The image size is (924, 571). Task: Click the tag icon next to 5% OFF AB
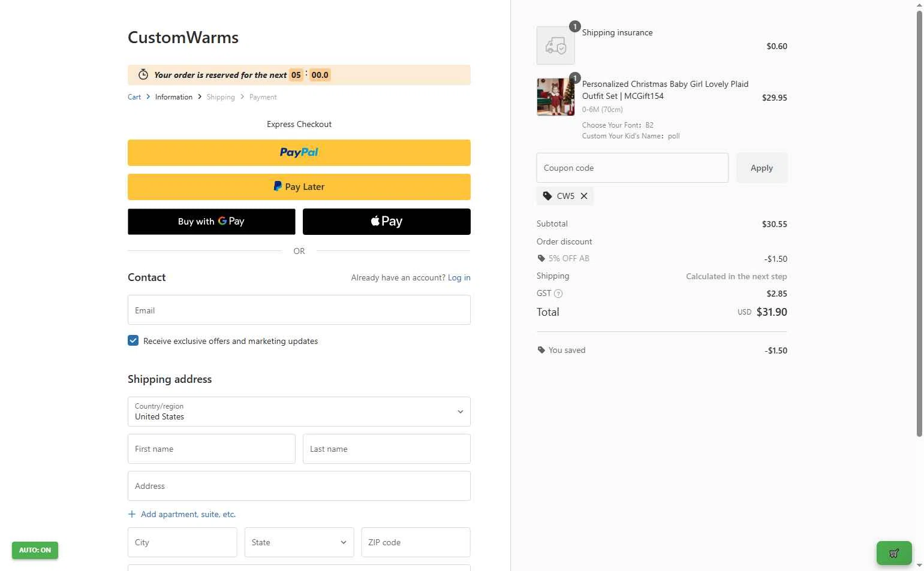click(x=541, y=259)
